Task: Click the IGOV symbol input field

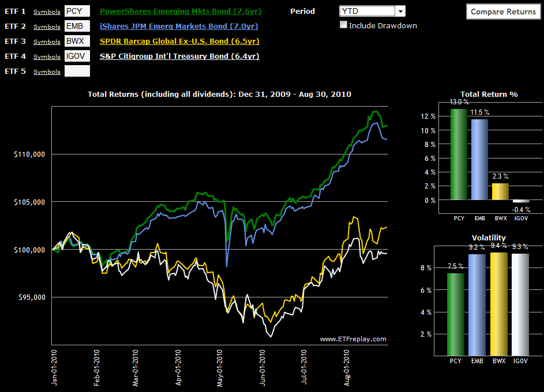Action: pyautogui.click(x=77, y=56)
